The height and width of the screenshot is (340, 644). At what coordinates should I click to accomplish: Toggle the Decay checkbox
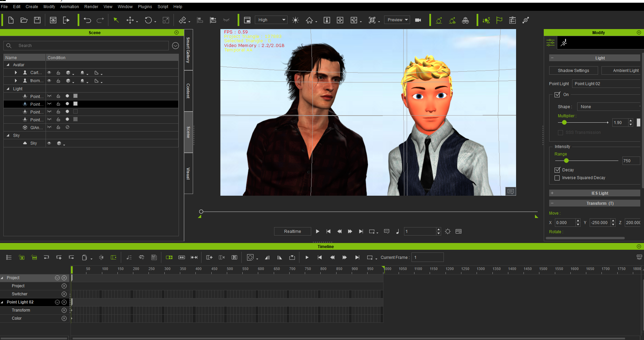click(557, 170)
